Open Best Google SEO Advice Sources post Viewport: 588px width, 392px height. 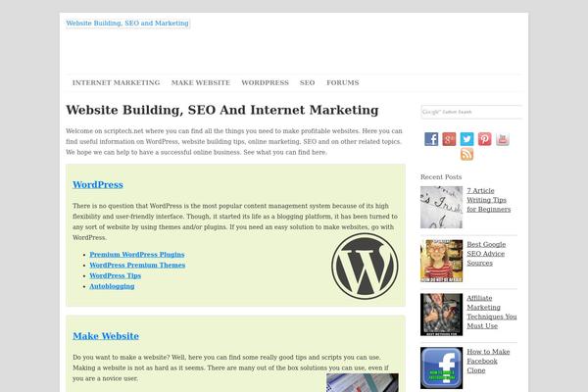pos(486,254)
